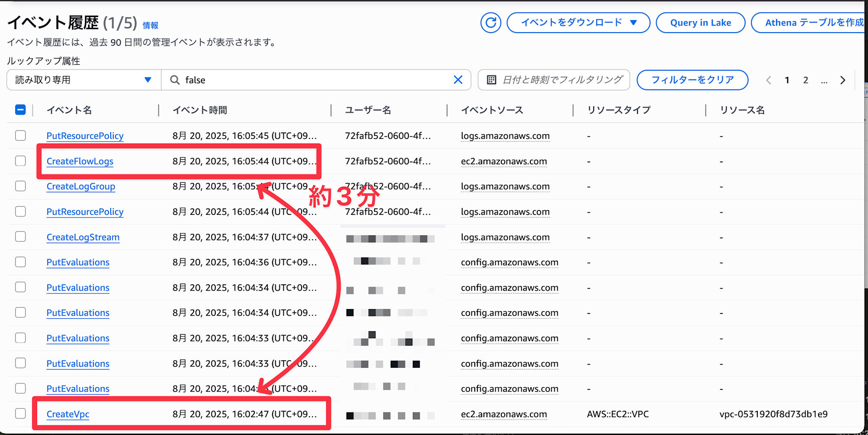Click the 16:05:45 event time cell

coord(245,136)
